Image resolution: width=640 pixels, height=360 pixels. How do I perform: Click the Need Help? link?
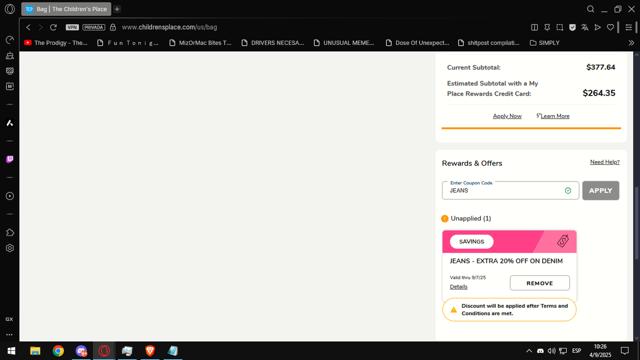(604, 162)
